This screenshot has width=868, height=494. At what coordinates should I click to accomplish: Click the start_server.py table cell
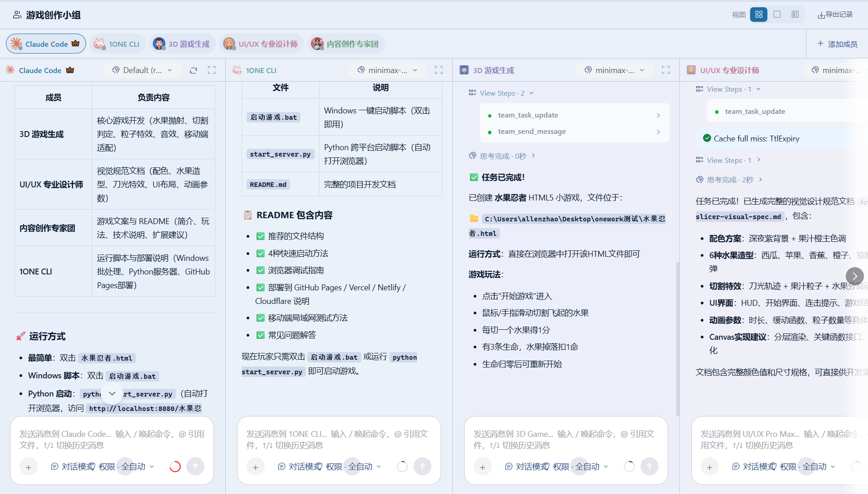(280, 154)
